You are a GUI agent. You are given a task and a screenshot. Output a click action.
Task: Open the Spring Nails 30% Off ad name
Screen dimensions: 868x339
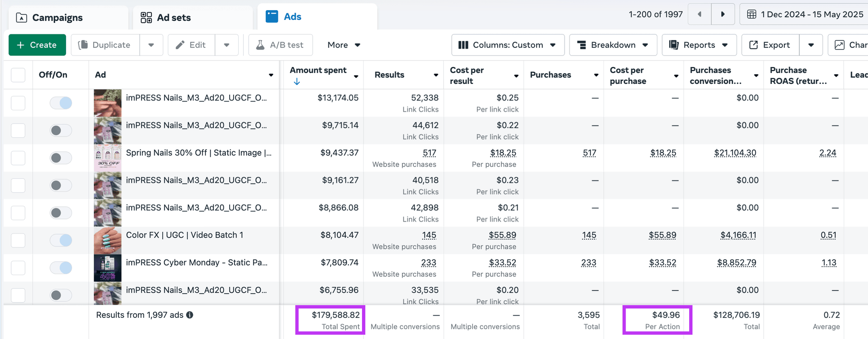[x=199, y=153]
